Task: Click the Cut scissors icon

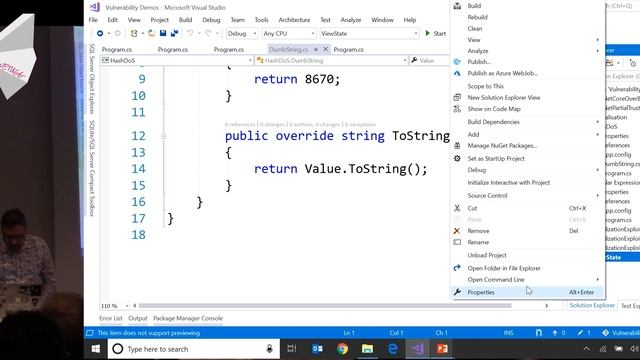Action: coord(457,208)
